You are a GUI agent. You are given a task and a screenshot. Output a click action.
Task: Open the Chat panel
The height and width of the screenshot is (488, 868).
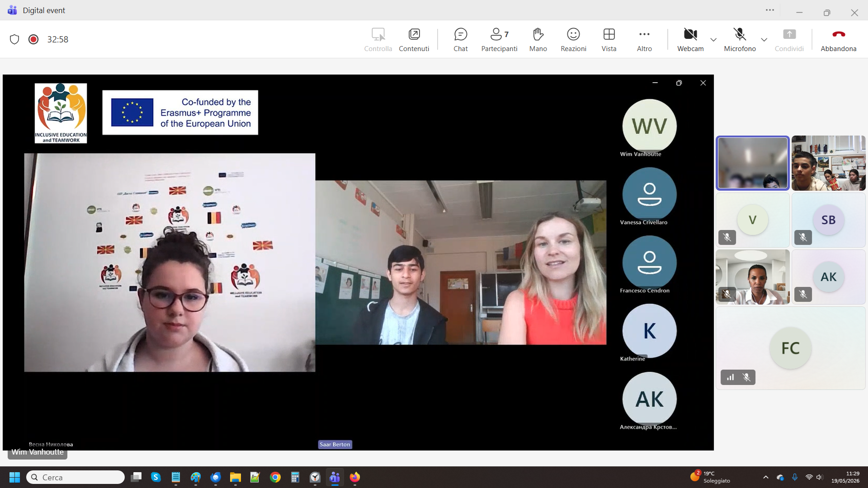(x=460, y=39)
